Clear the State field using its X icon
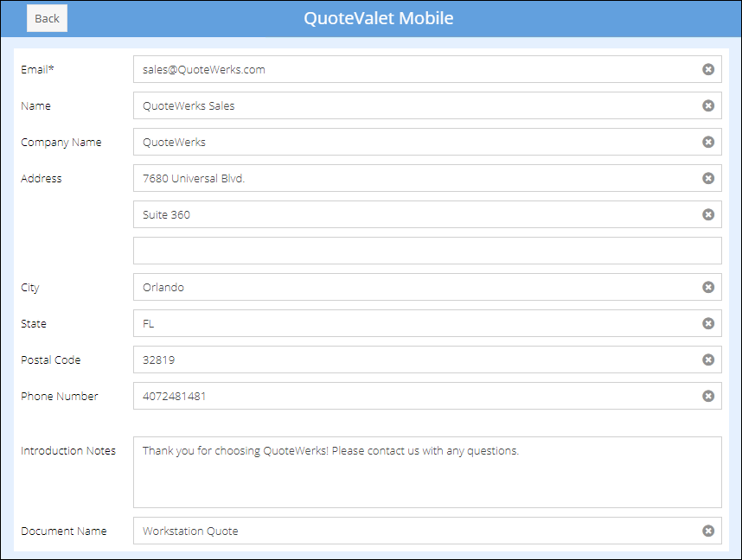 tap(708, 323)
